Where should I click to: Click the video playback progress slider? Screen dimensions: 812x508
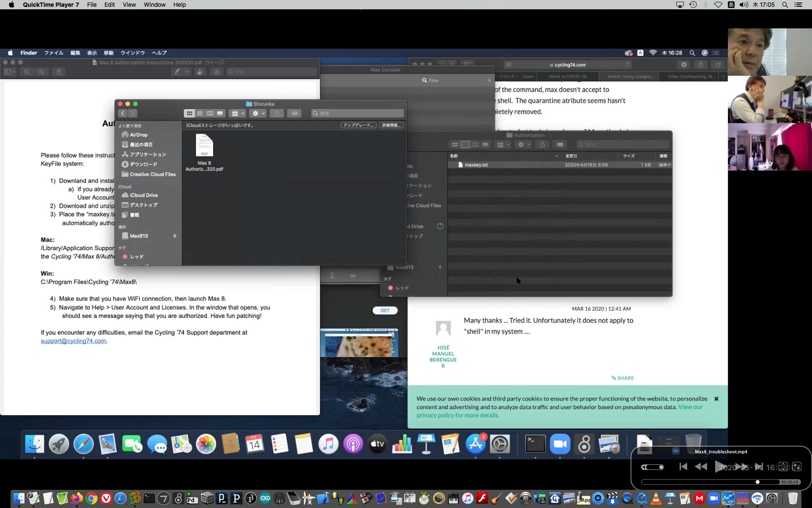[710, 482]
